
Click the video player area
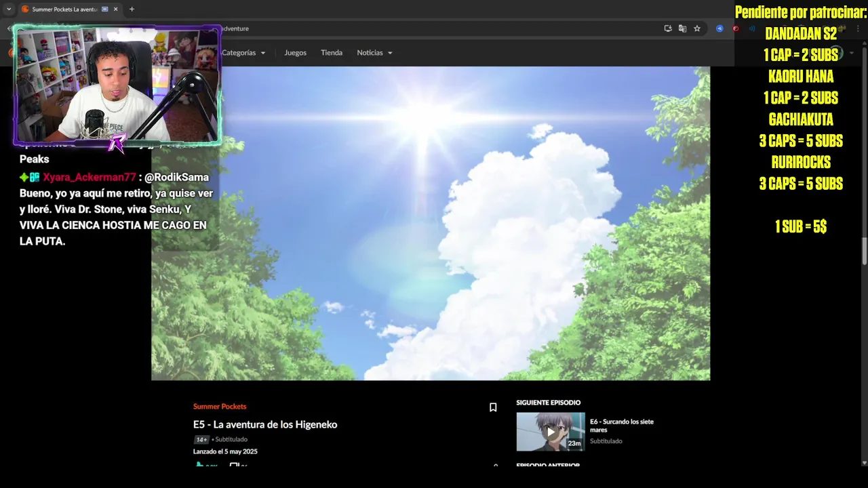[x=431, y=223]
